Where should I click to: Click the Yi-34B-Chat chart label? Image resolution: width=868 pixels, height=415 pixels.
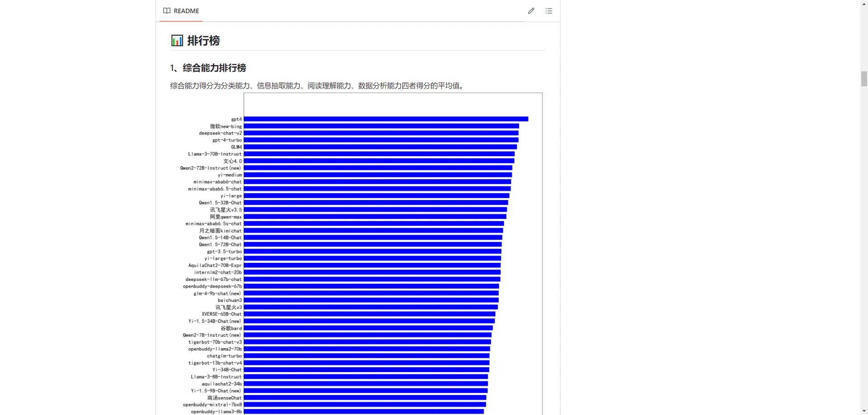point(227,370)
